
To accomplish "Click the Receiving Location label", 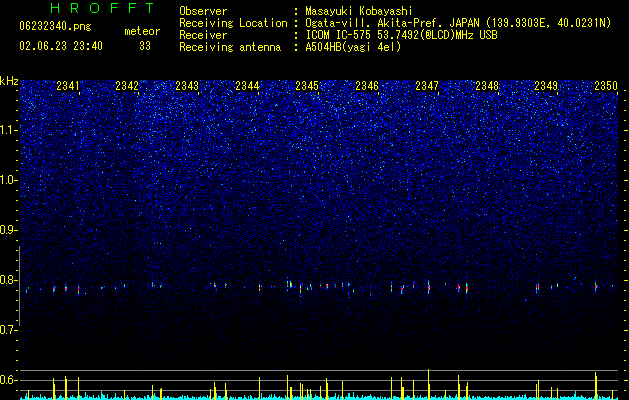I will (x=233, y=23).
